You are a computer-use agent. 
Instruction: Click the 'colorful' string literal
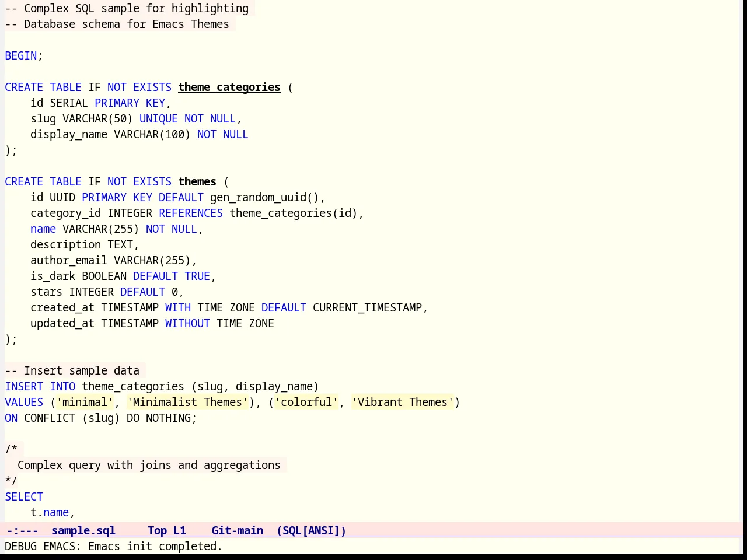tap(306, 402)
